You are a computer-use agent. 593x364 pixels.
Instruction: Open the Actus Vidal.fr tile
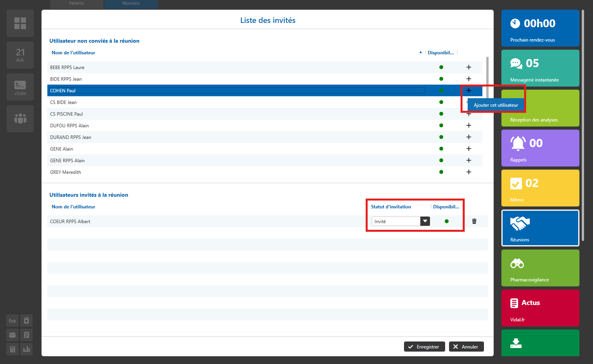point(540,308)
